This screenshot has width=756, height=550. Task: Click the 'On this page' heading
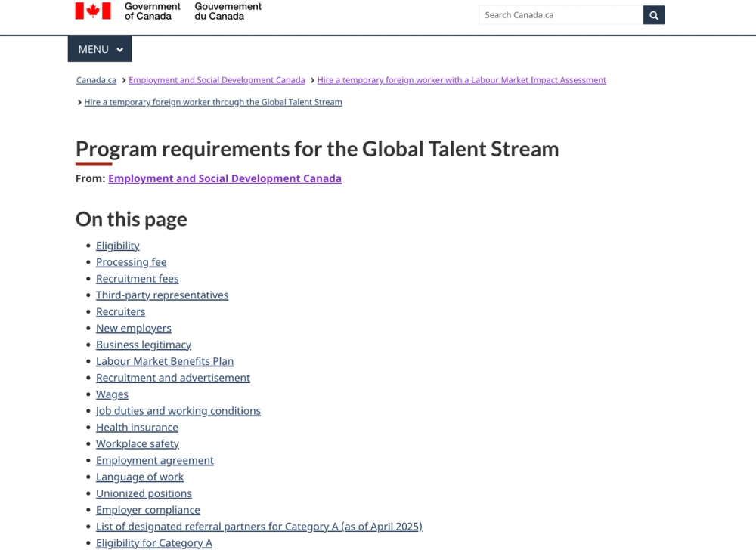131,219
